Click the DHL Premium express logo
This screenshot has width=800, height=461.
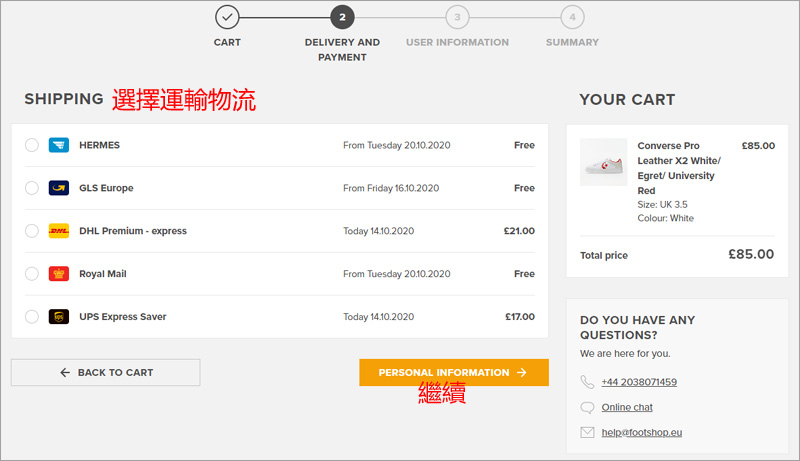pyautogui.click(x=58, y=231)
